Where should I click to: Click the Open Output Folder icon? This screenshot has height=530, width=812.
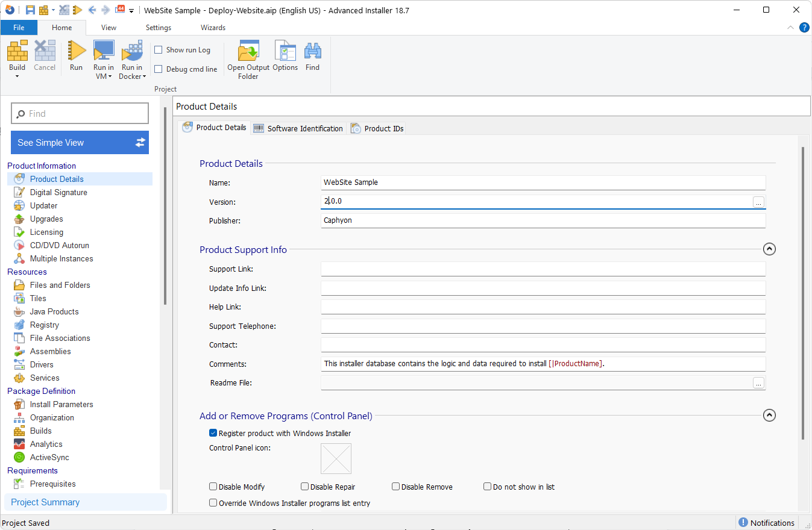[x=248, y=51]
